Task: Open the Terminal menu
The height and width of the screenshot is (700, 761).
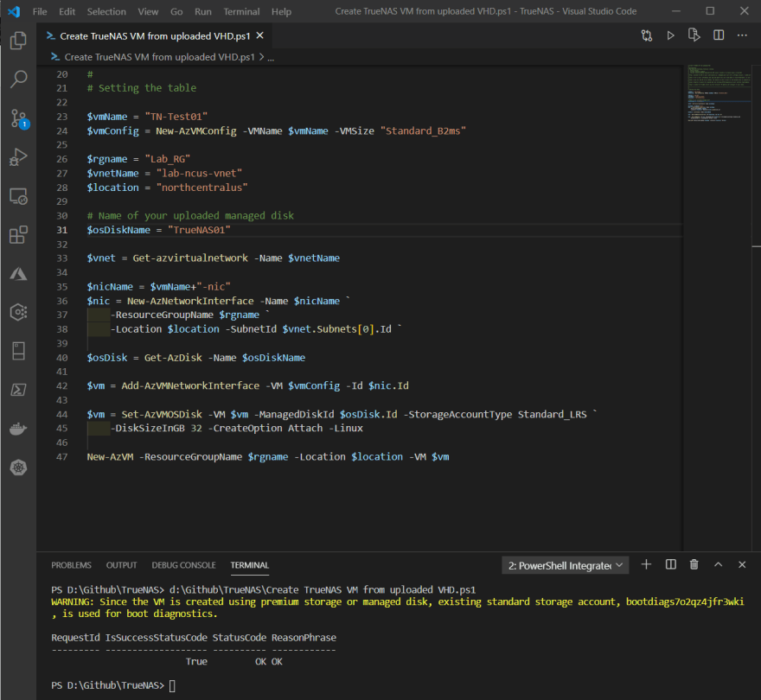Action: (241, 11)
